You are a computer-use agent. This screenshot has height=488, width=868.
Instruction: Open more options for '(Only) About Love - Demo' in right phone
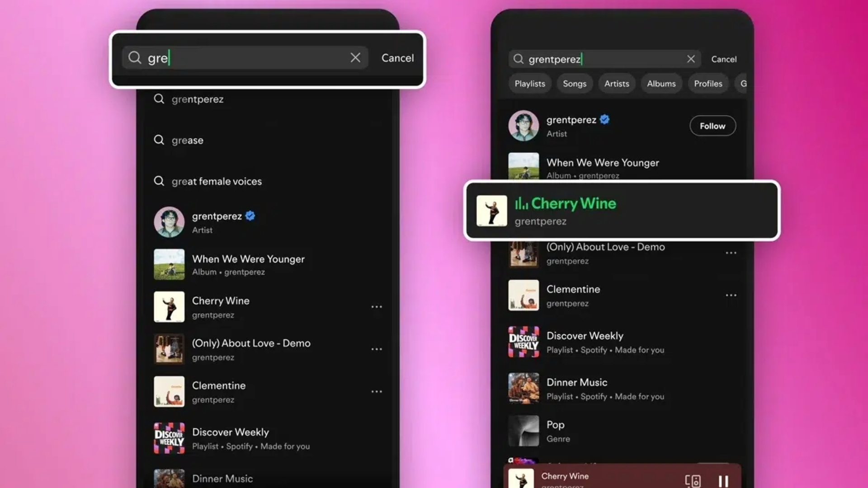coord(731,253)
